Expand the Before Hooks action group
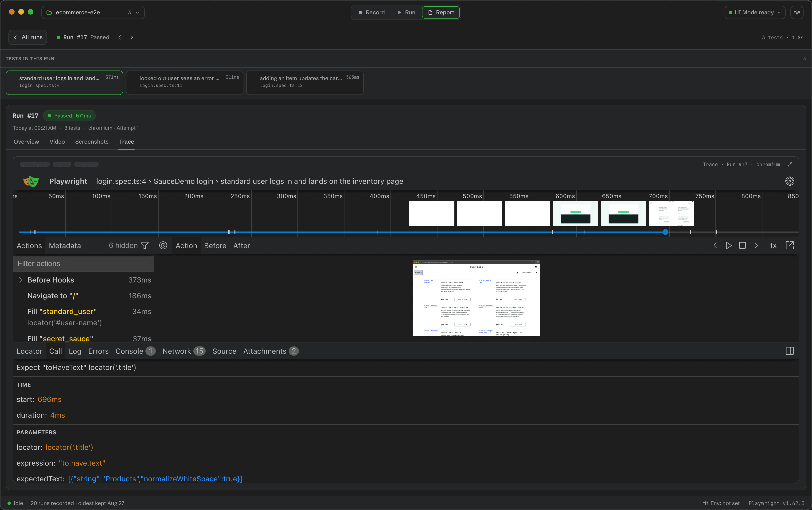The image size is (812, 510). tap(21, 280)
